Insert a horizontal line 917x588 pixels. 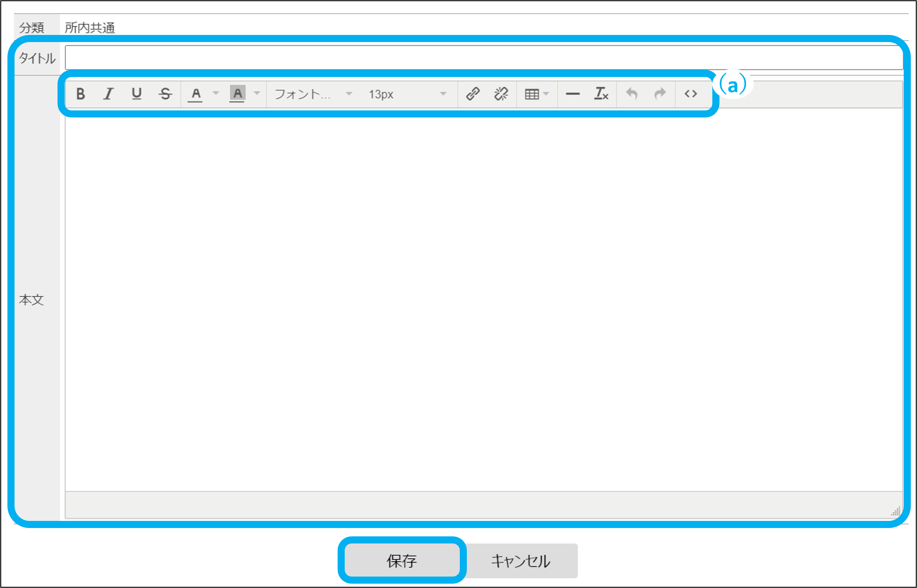tap(573, 94)
